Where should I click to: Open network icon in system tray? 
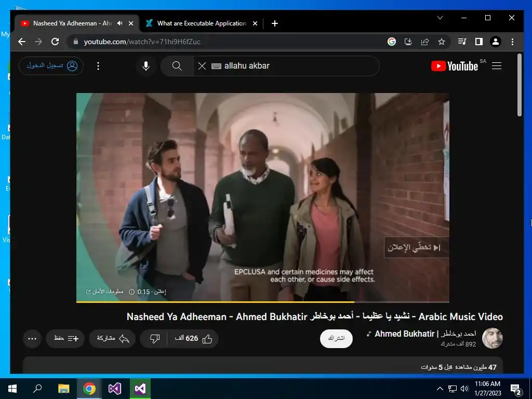(x=453, y=389)
